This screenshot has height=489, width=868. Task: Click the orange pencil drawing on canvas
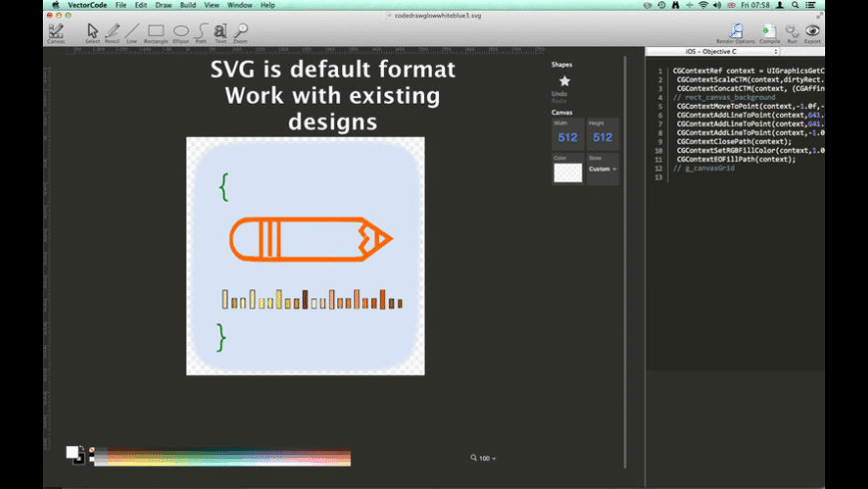point(310,239)
